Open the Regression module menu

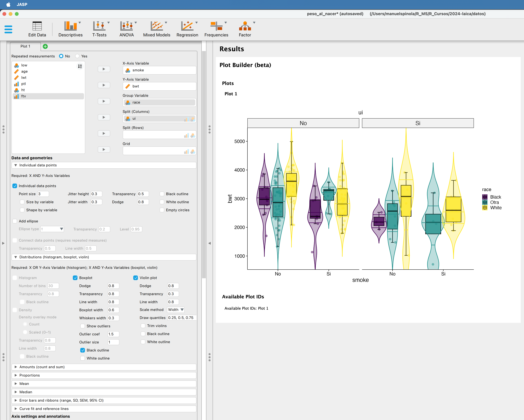click(x=187, y=29)
